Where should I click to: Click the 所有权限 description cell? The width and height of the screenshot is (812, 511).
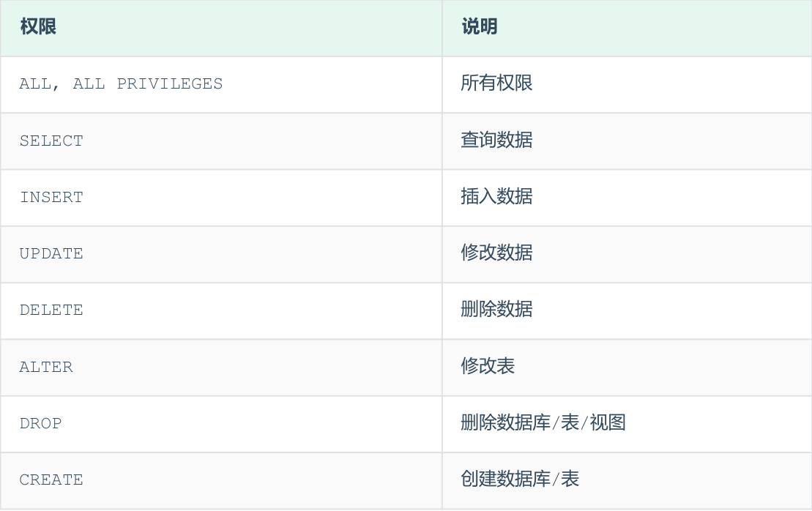click(496, 83)
